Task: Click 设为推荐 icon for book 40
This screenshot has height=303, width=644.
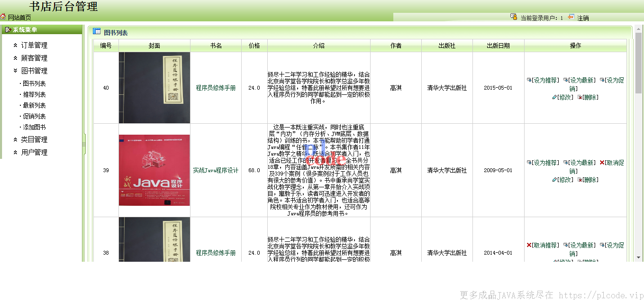Action: click(529, 80)
